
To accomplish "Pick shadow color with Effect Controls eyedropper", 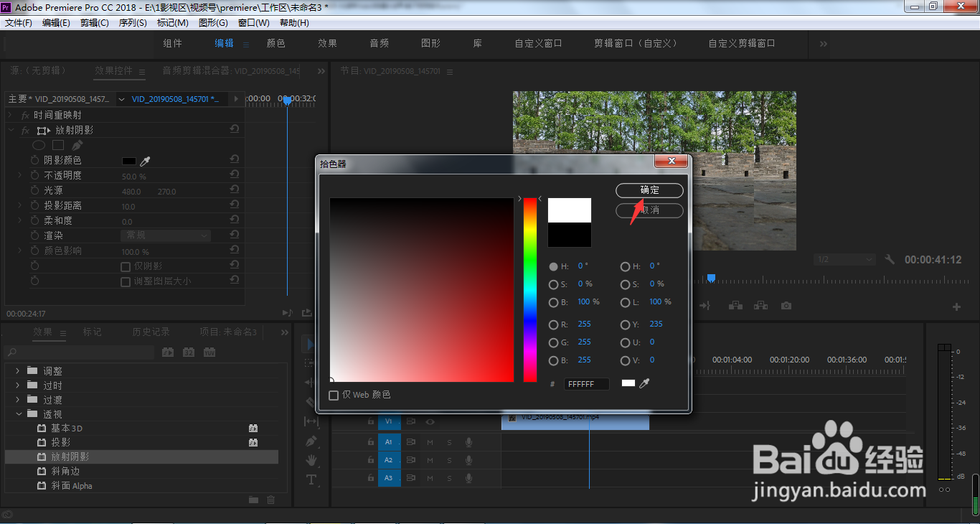I will coord(145,161).
